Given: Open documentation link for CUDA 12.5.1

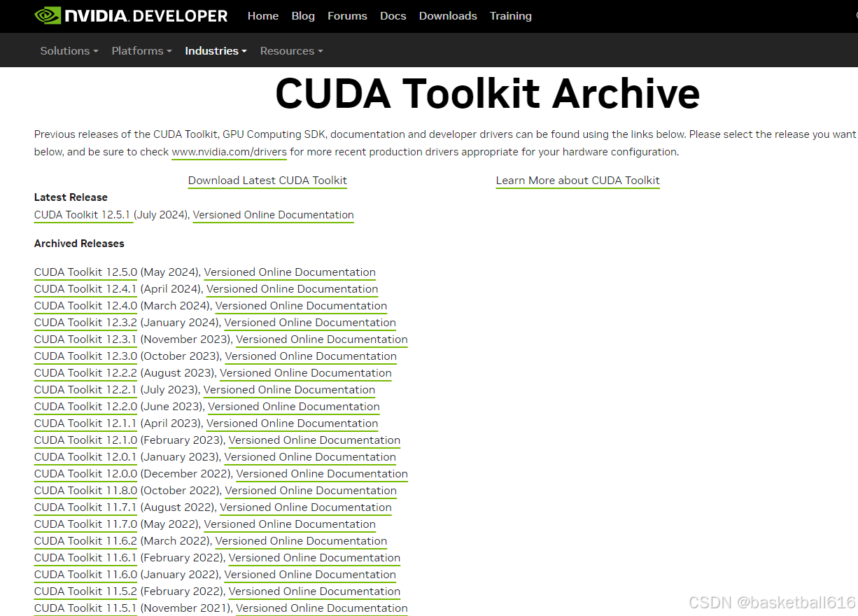Looking at the screenshot, I should 274,215.
